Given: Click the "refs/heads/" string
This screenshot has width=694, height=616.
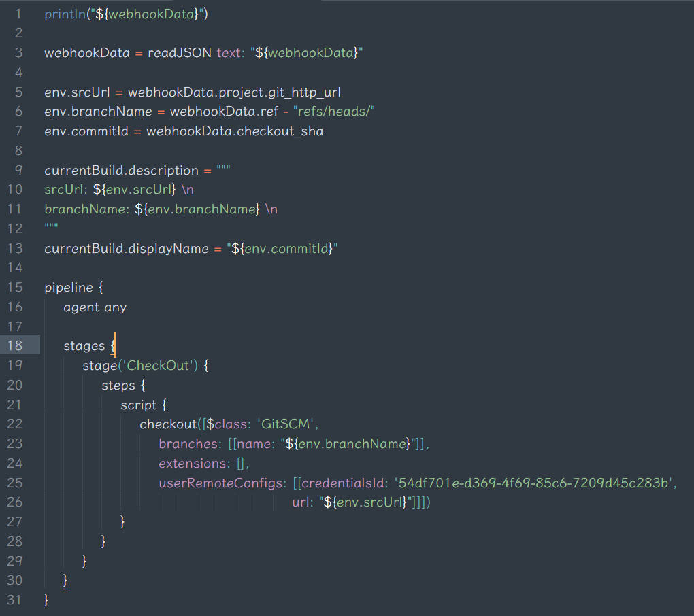Looking at the screenshot, I should pos(333,112).
